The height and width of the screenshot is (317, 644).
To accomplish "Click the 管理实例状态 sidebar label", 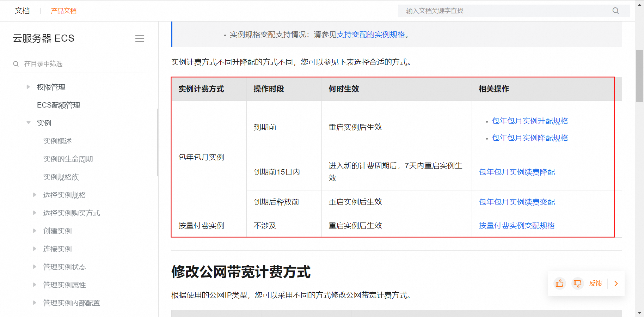I will (x=65, y=267).
